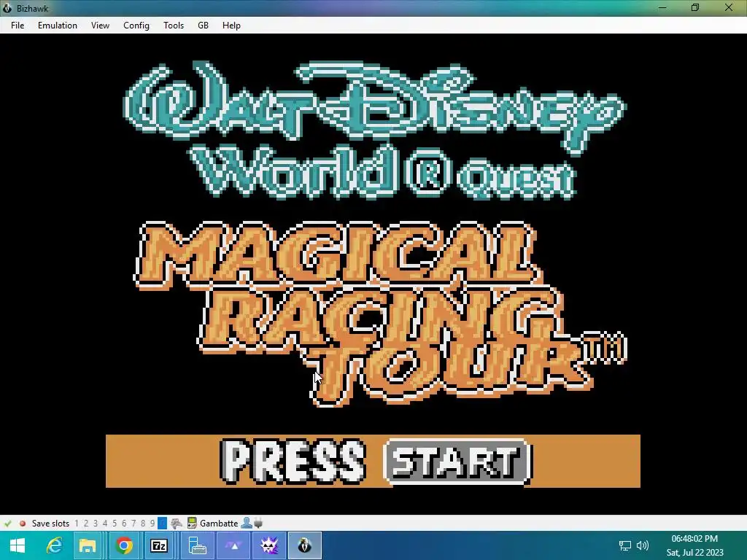Select save slot 9
This screenshot has height=560, width=747.
coord(152,524)
